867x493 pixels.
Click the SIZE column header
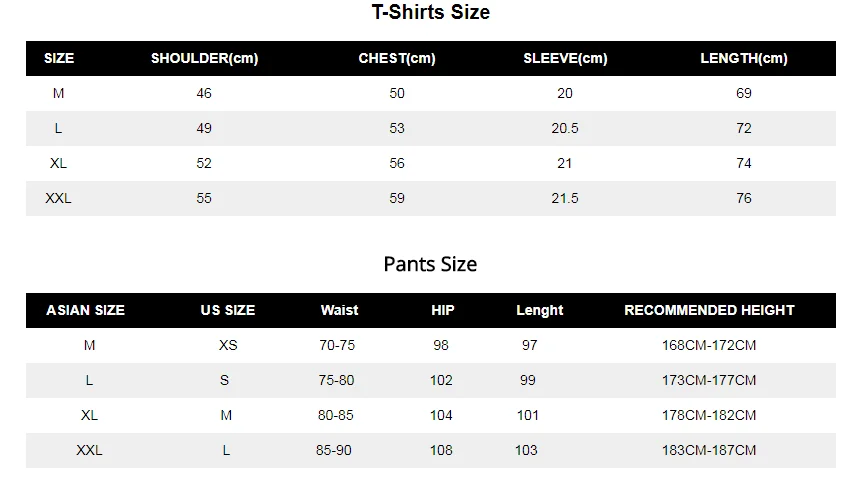(x=59, y=58)
